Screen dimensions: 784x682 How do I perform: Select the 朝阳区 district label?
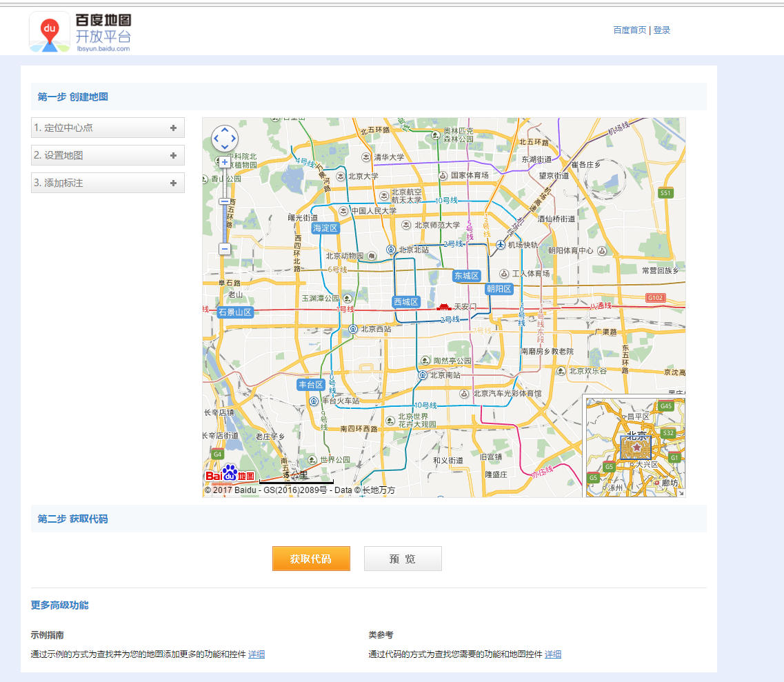[499, 288]
